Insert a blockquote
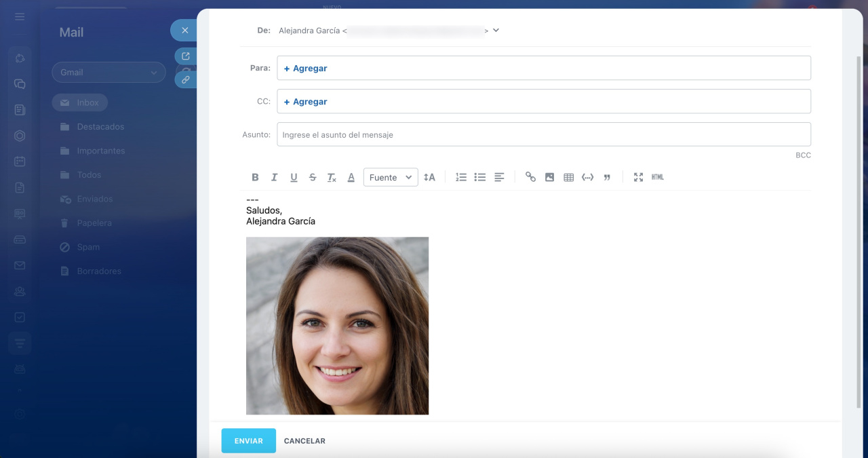Image resolution: width=868 pixels, height=458 pixels. (607, 177)
